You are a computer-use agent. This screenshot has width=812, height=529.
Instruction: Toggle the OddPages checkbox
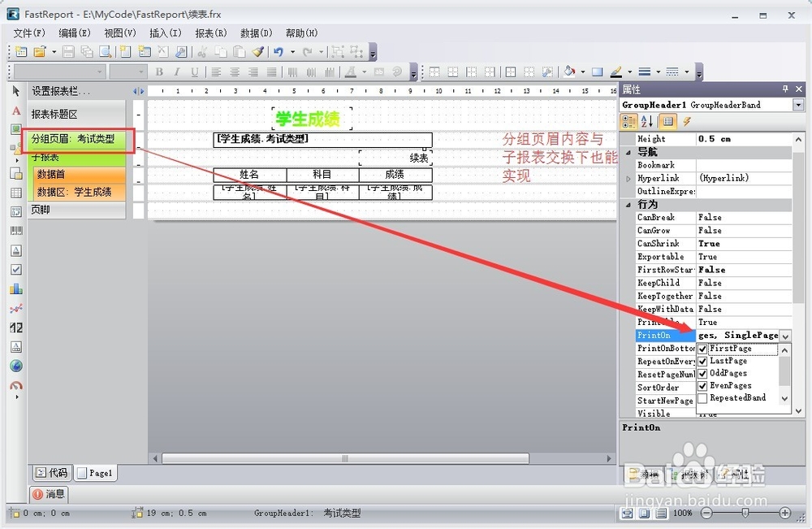(x=702, y=374)
